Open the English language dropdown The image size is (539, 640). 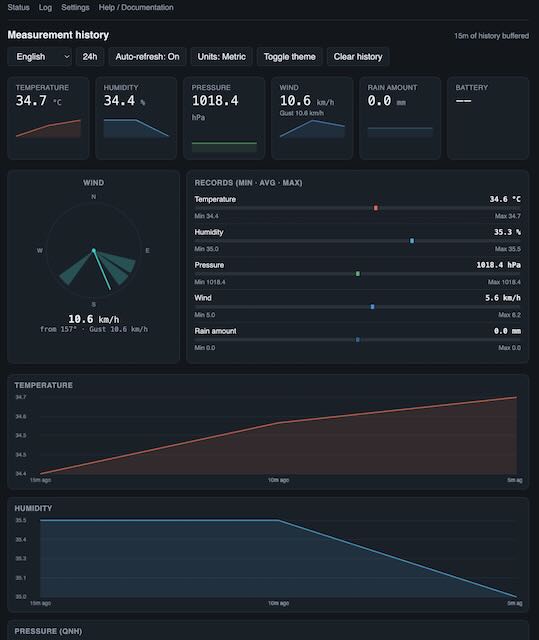click(x=40, y=57)
